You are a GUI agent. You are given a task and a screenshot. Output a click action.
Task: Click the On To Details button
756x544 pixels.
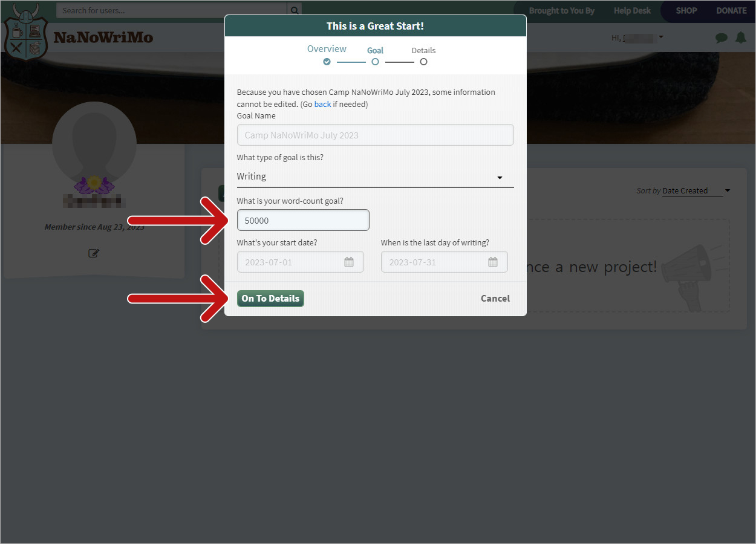click(x=270, y=299)
